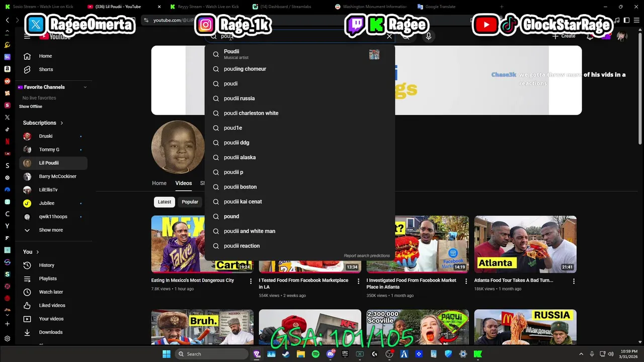Screen dimensions: 644x362
Task: Click the YouTube search input field
Action: 299,36
